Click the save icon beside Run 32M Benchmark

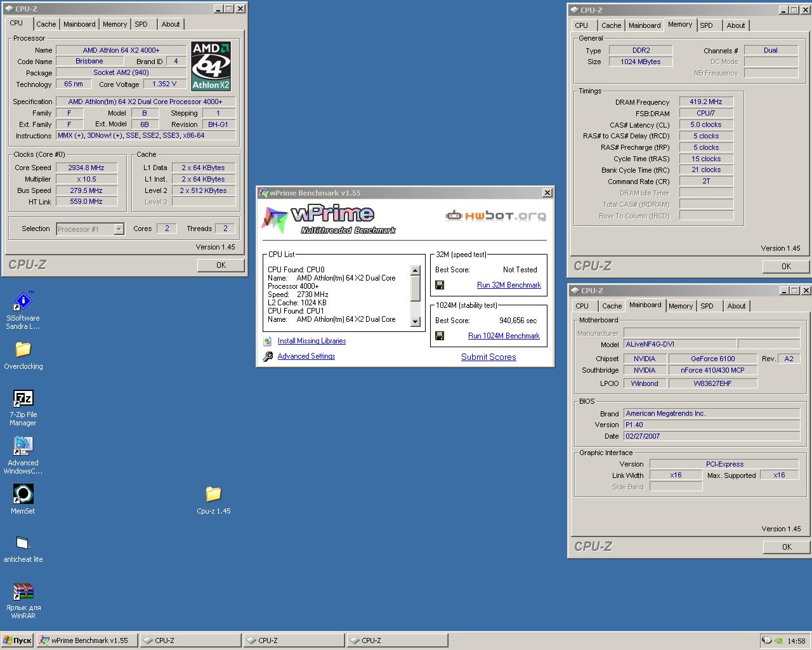[x=440, y=285]
